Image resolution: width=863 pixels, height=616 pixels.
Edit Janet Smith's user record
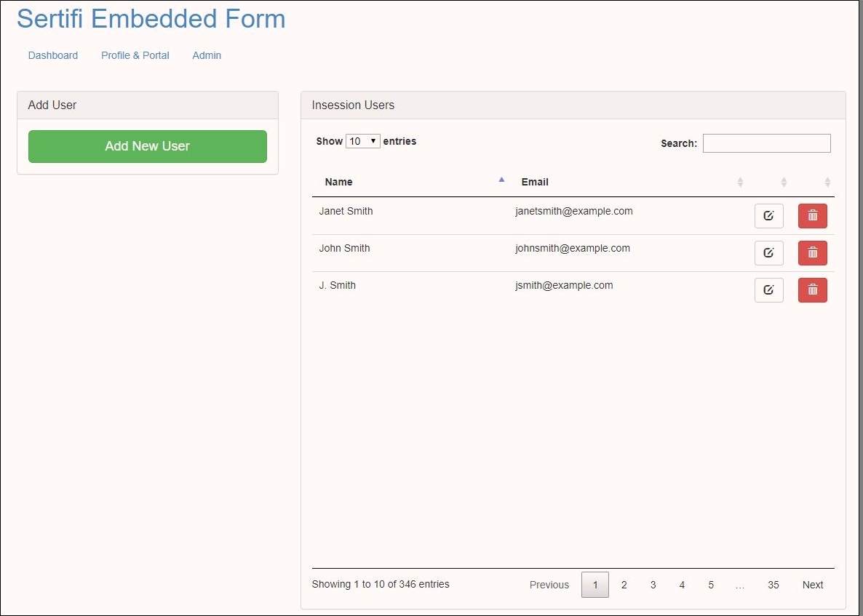[x=768, y=216]
